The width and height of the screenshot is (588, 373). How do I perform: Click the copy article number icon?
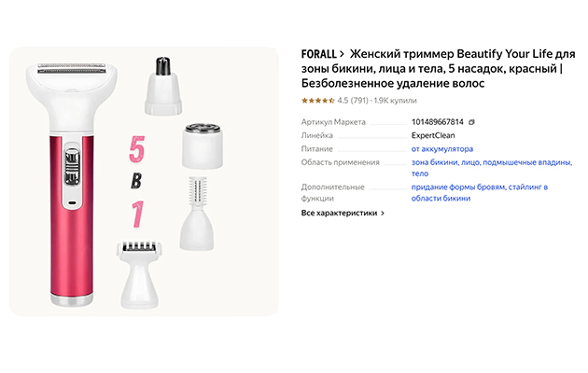(471, 122)
